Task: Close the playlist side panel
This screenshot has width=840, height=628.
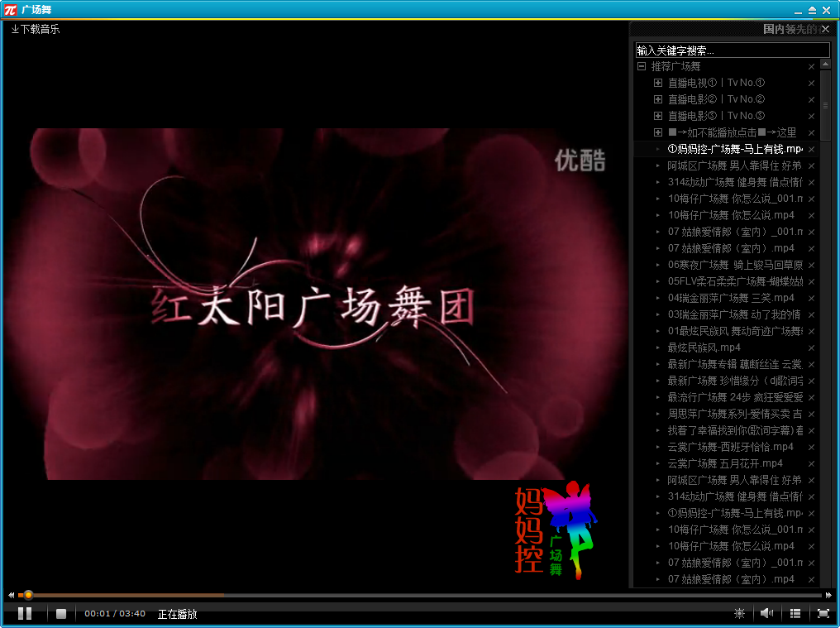Action: (x=825, y=29)
